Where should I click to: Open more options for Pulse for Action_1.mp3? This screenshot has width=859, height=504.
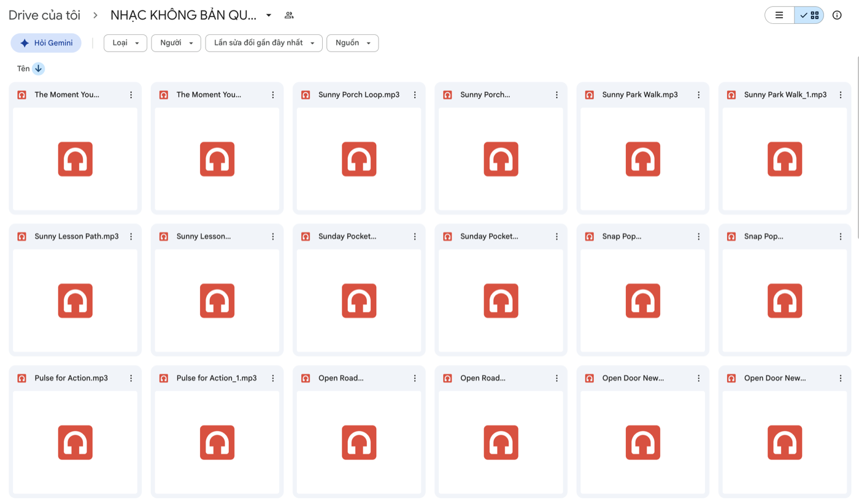[x=273, y=378]
